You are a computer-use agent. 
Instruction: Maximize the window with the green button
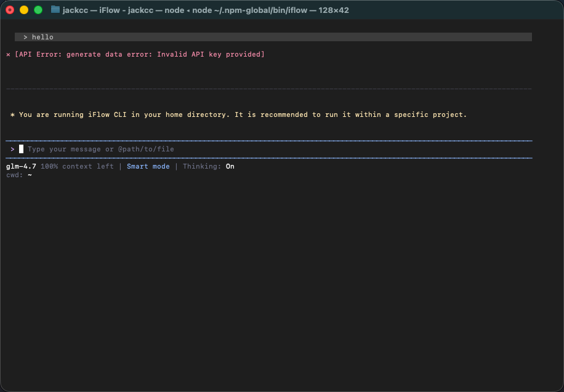[38, 10]
